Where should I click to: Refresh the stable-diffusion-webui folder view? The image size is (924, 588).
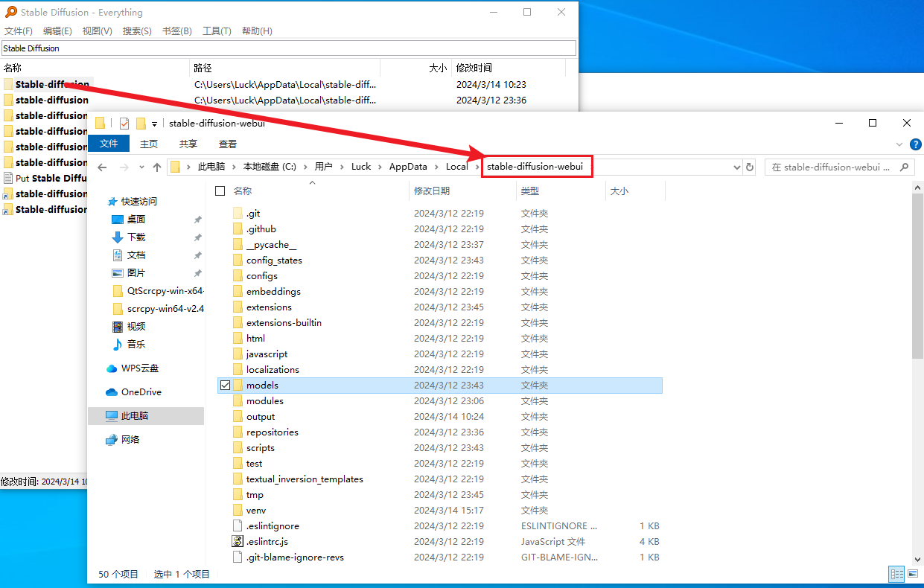tap(750, 167)
